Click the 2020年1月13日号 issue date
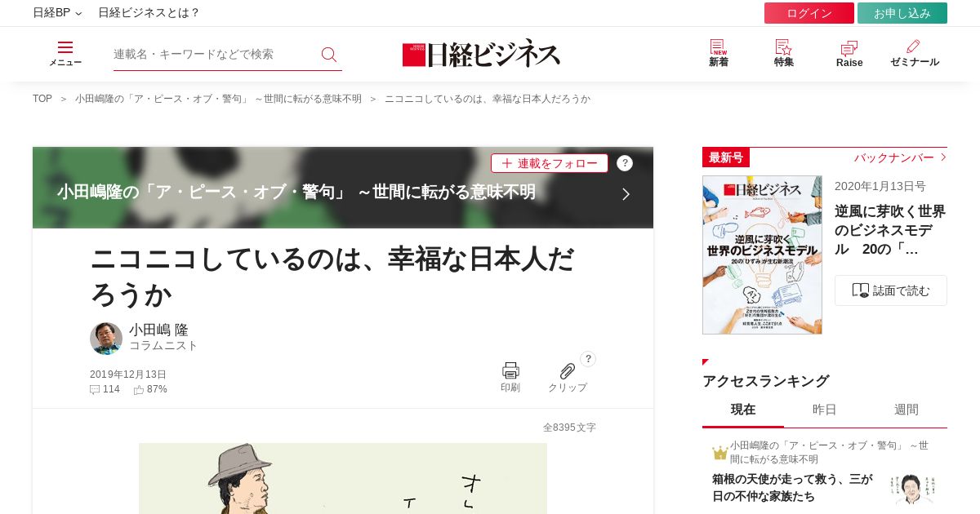 pos(880,186)
